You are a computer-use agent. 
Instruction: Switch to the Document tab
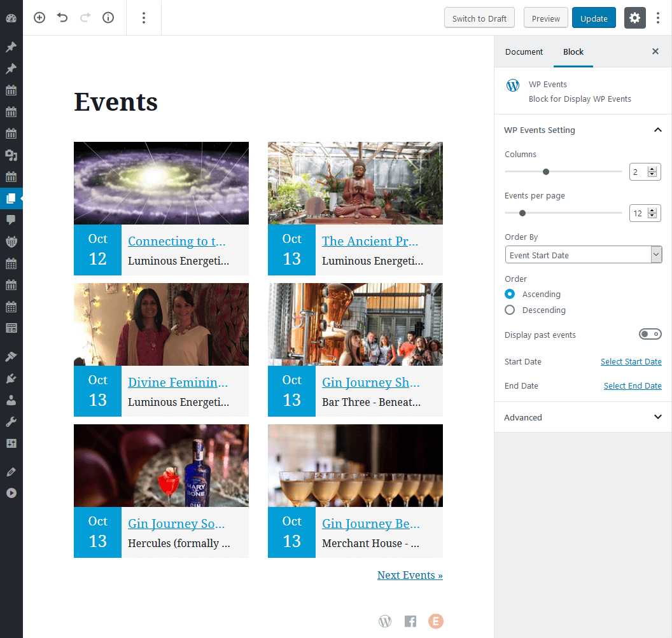(x=524, y=52)
